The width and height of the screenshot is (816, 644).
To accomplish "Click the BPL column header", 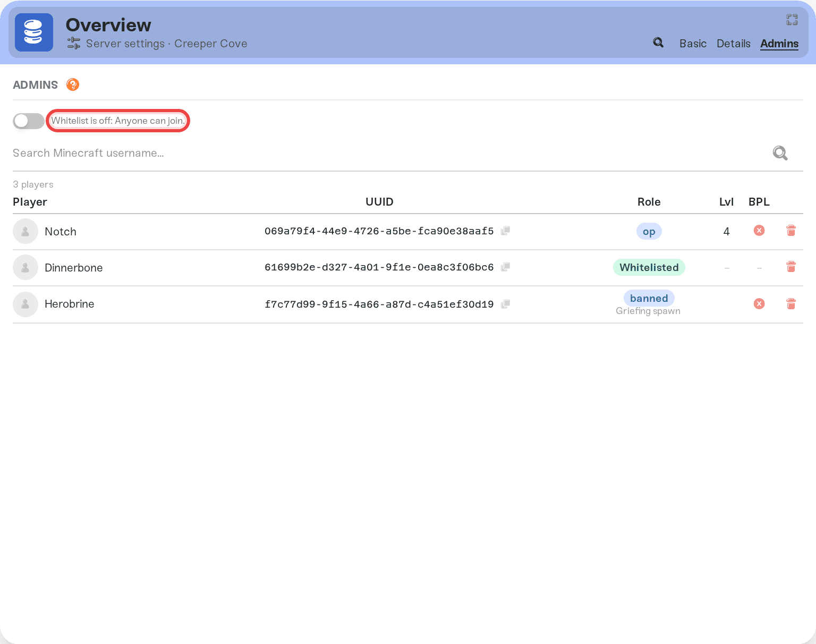I will pyautogui.click(x=759, y=202).
